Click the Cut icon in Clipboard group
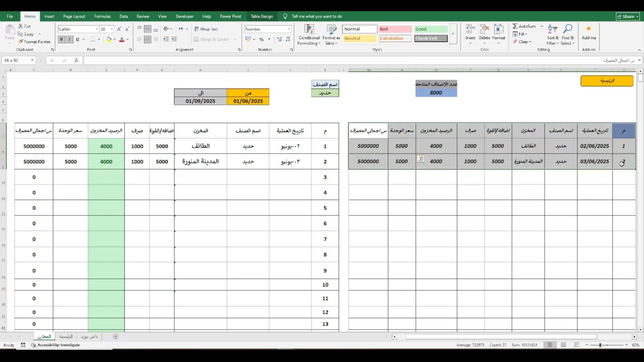Image resolution: width=644 pixels, height=362 pixels. click(21, 26)
